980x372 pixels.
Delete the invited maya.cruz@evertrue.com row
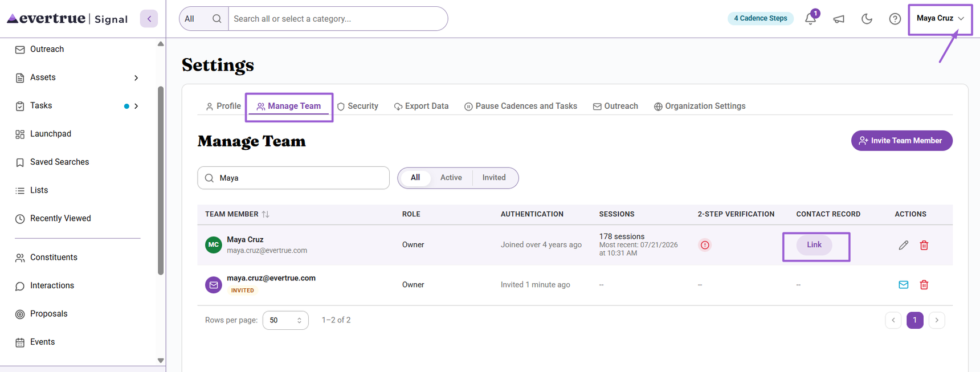coord(924,285)
